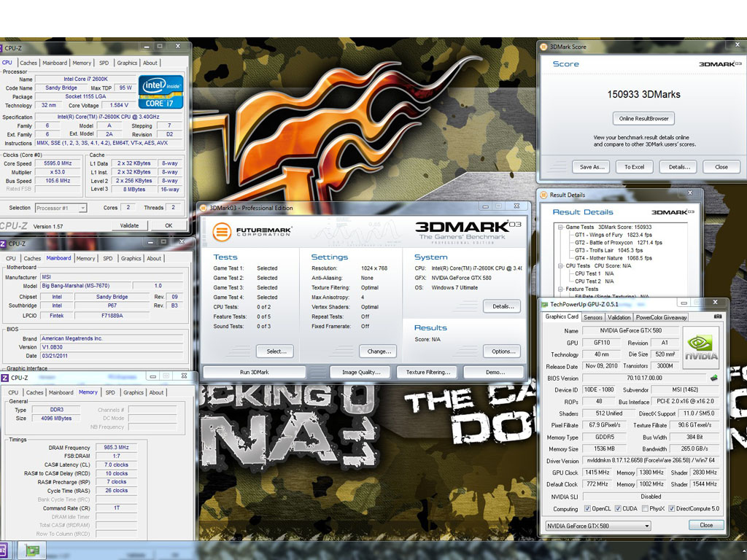Open Mainboard tab in CPU-Z Memory window
The height and width of the screenshot is (560, 747).
61,393
